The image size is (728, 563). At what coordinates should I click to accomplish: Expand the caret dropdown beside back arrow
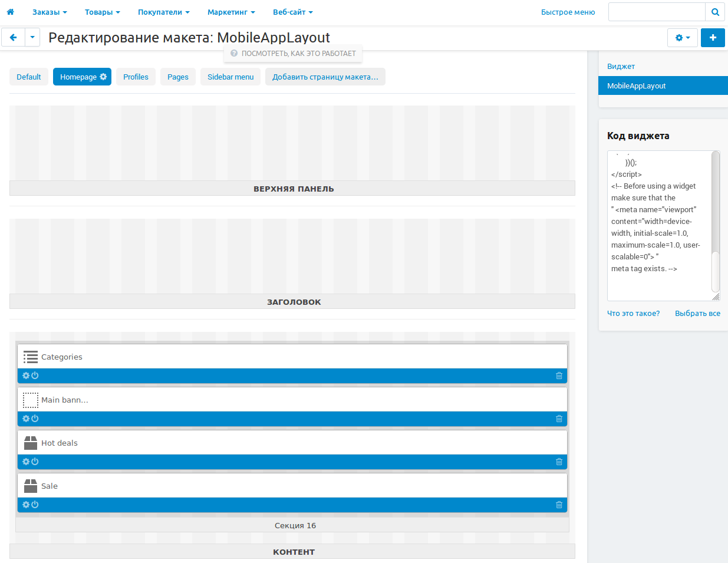32,38
